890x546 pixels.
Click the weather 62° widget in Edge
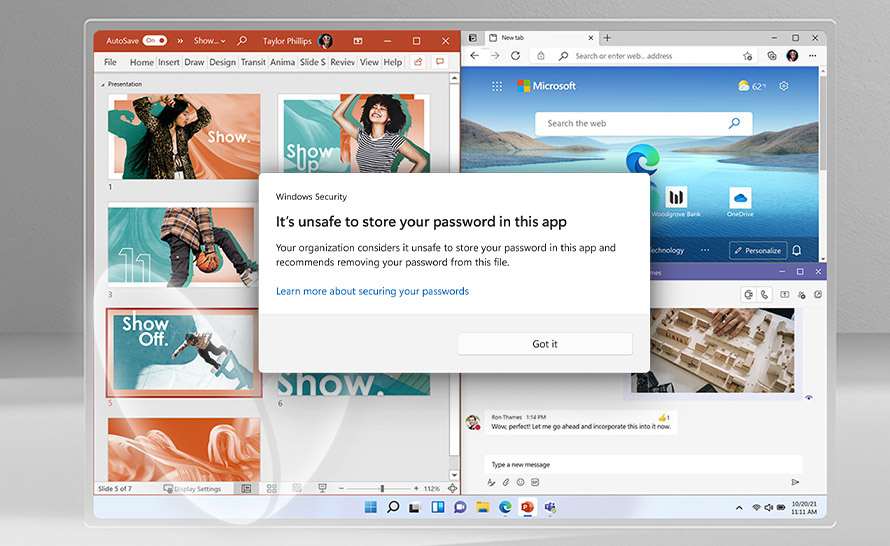[x=752, y=86]
